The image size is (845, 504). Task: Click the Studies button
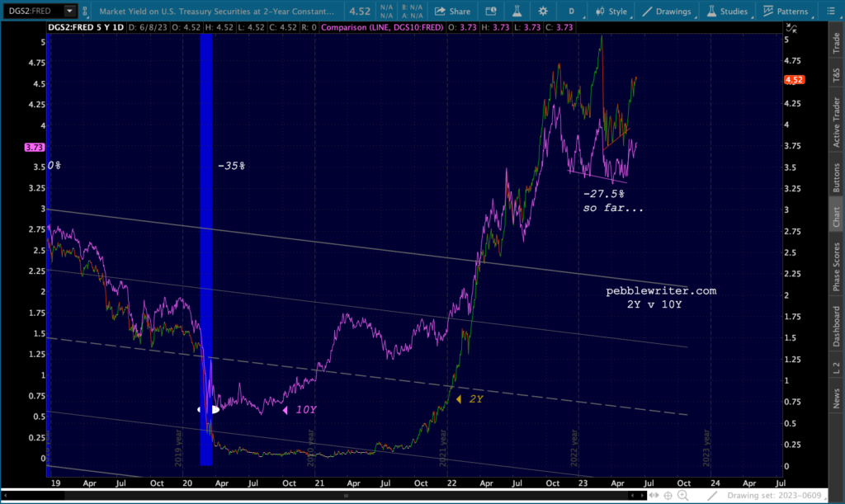coord(728,12)
